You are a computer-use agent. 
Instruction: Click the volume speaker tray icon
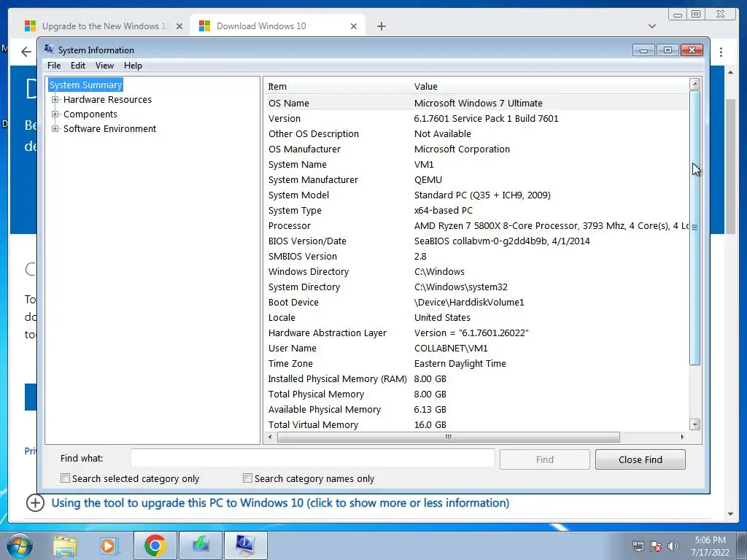673,546
